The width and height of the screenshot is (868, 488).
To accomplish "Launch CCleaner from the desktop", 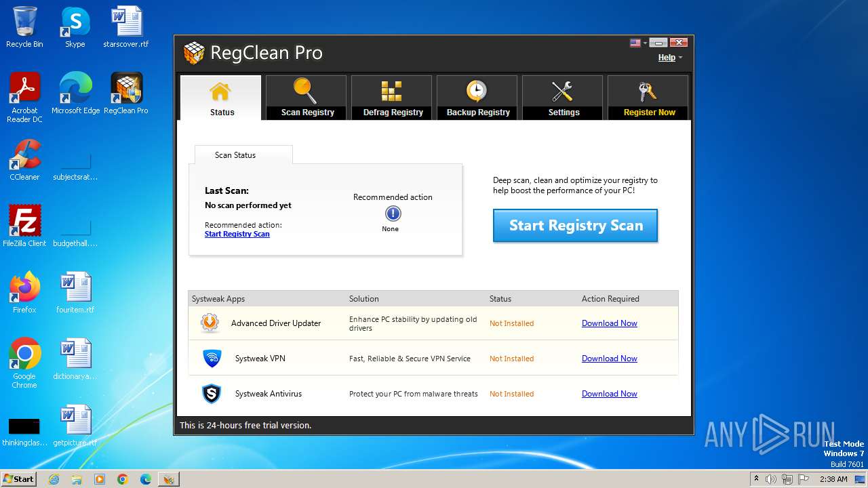I will [x=24, y=160].
